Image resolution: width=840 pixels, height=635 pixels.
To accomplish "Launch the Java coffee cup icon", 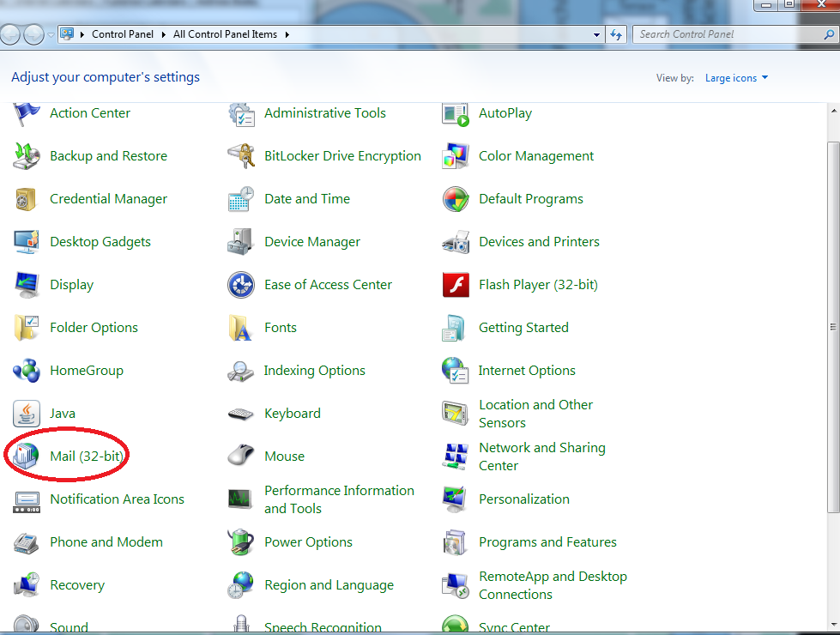I will coord(27,413).
